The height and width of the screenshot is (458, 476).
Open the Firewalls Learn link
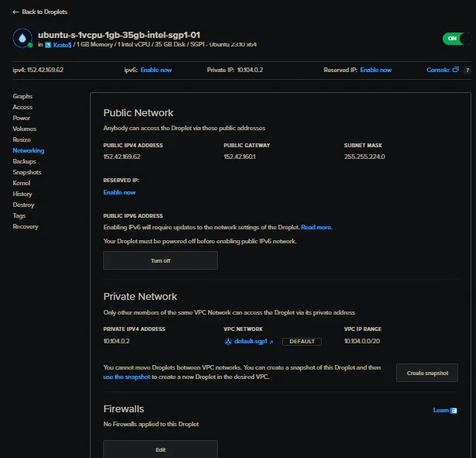coord(441,411)
